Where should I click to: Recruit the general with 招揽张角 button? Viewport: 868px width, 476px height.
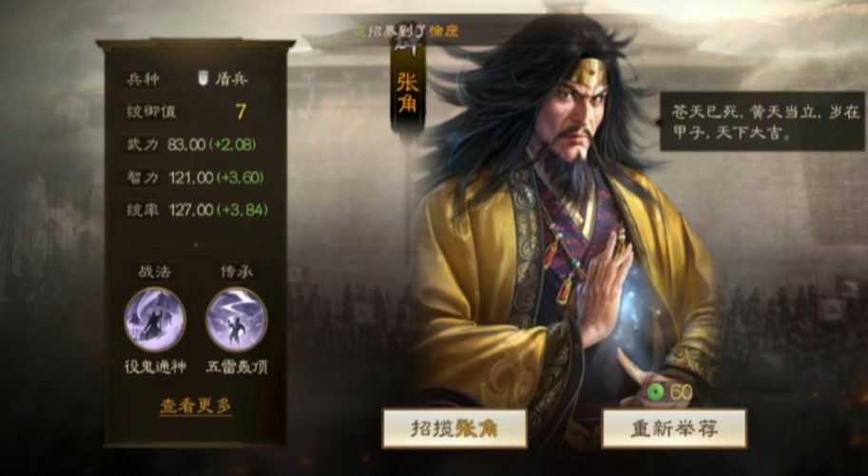pos(454,428)
